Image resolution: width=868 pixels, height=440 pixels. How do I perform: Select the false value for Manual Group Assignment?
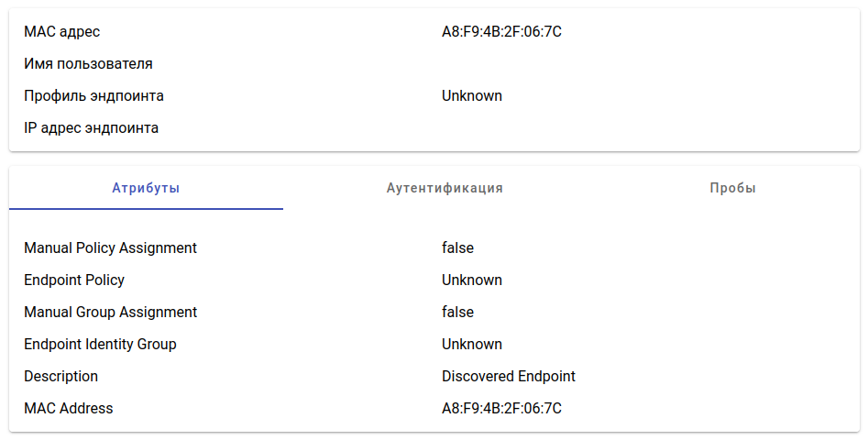point(457,313)
